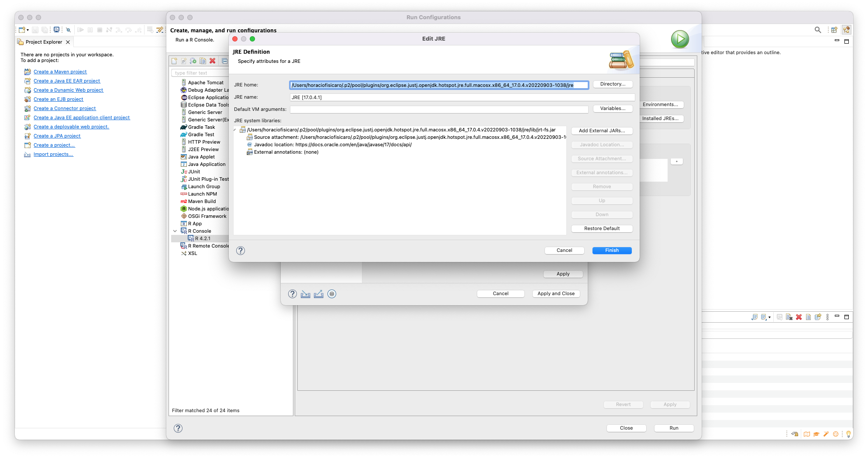This screenshot has width=868, height=458.
Task: Click Delete launch configuration red X icon
Action: click(212, 61)
